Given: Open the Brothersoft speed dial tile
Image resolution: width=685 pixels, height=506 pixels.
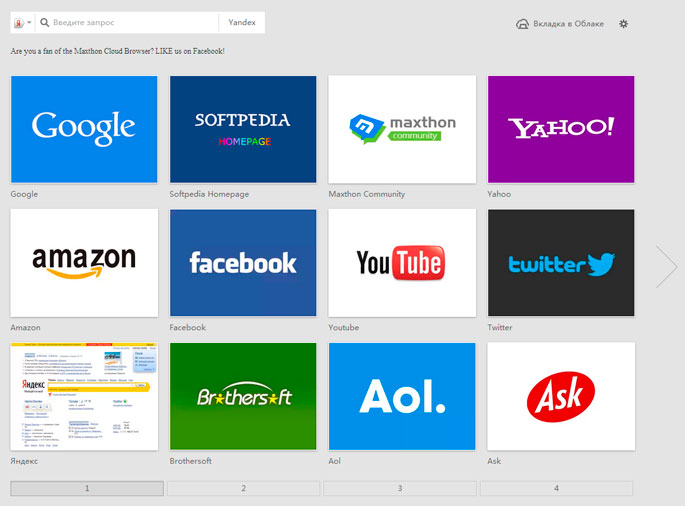Looking at the screenshot, I should [x=243, y=396].
